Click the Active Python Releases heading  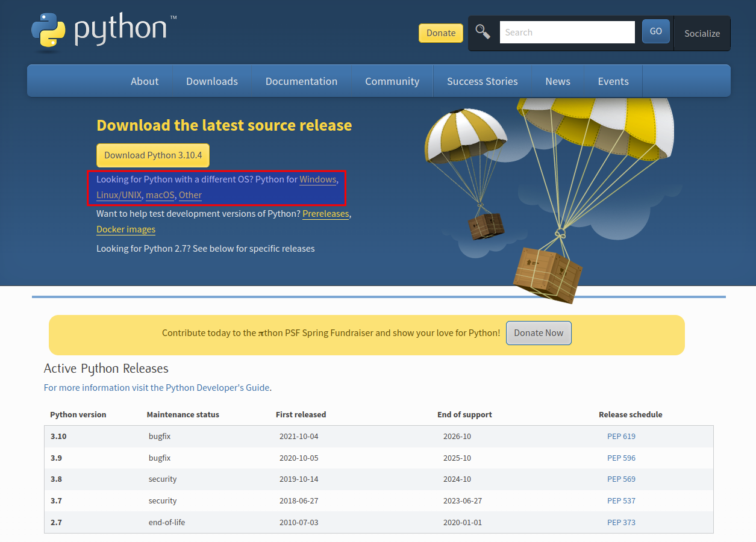pyautogui.click(x=106, y=369)
